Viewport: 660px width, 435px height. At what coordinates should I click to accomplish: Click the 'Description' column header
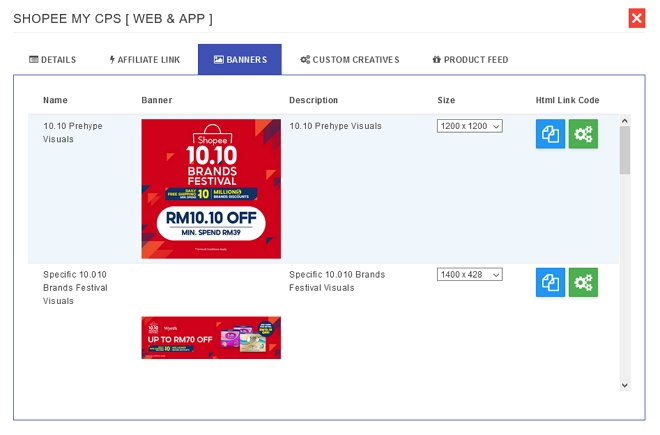pyautogui.click(x=313, y=100)
